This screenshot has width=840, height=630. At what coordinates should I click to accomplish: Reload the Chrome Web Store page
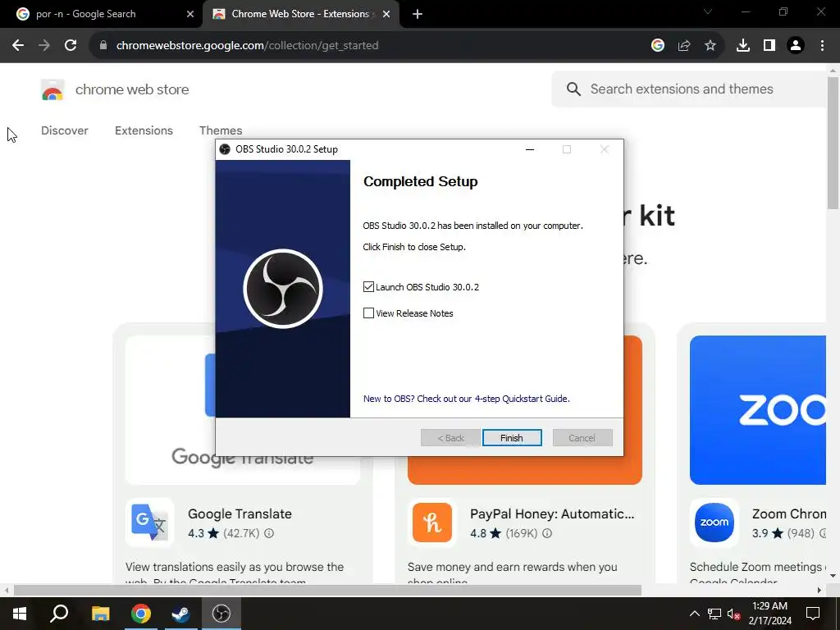[71, 46]
